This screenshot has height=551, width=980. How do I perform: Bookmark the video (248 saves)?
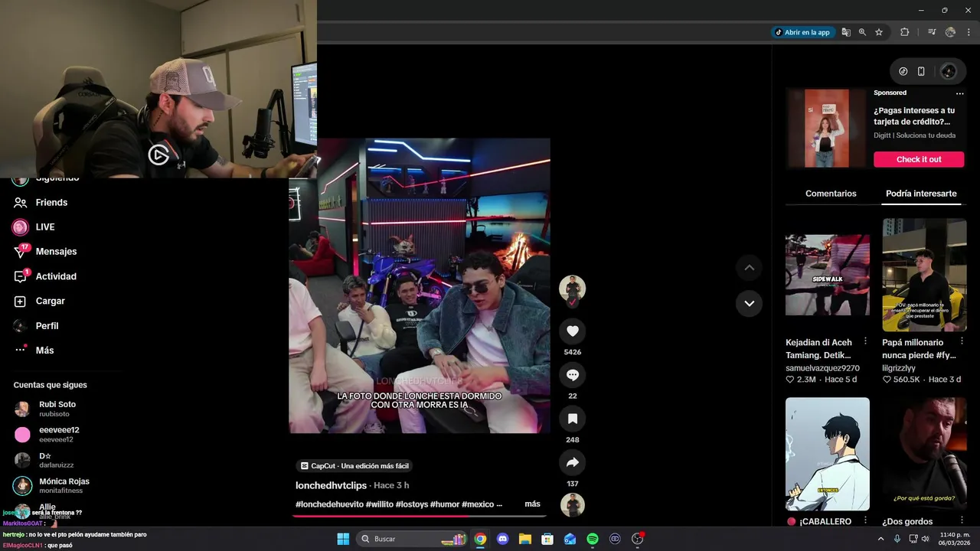572,419
